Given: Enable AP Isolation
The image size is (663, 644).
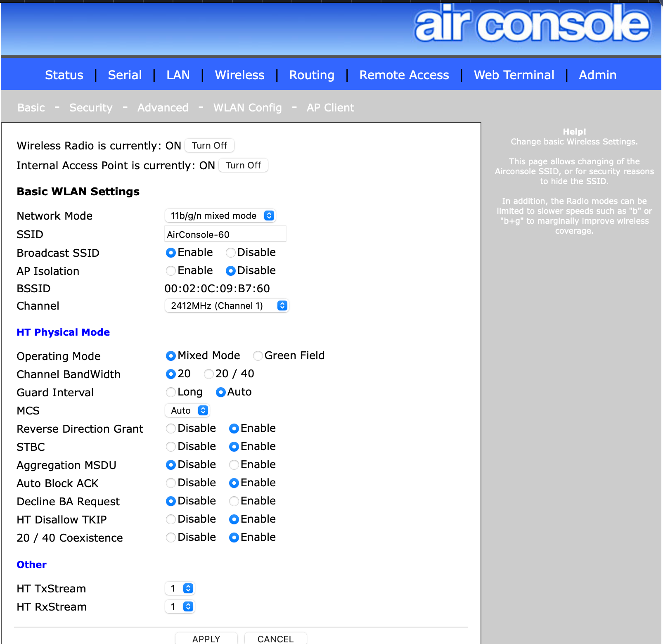Looking at the screenshot, I should tap(170, 271).
